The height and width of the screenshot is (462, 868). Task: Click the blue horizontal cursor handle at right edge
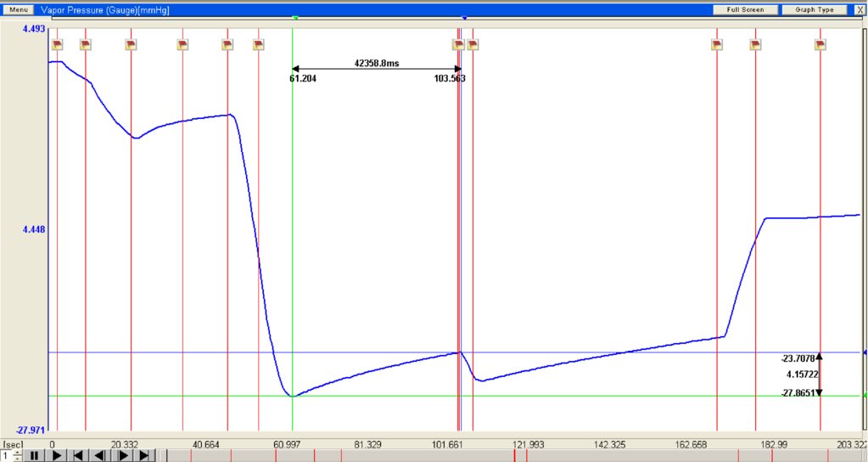click(865, 352)
